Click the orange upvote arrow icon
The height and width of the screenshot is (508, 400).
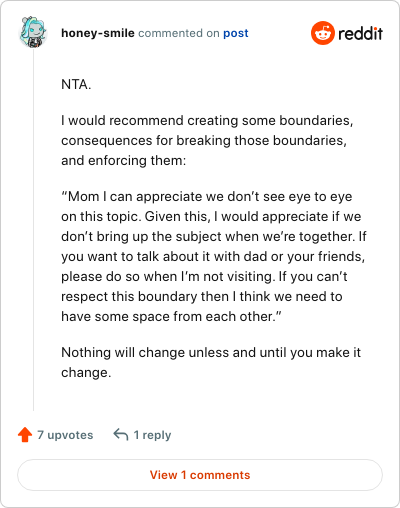tap(25, 435)
